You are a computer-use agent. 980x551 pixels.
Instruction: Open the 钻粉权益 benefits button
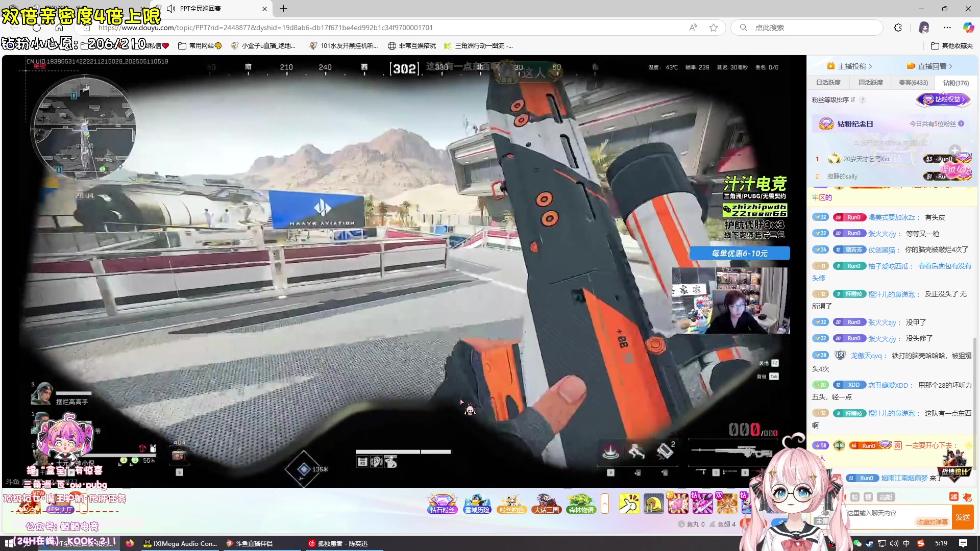pos(943,99)
